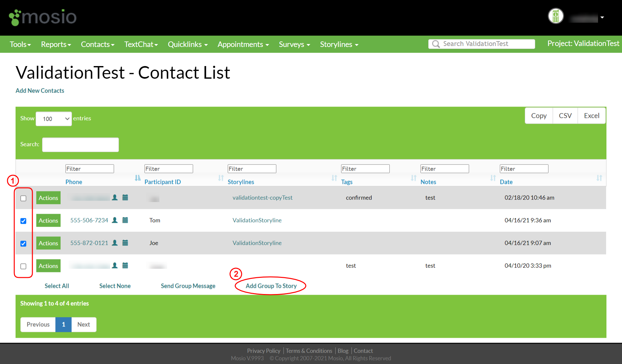Uncheck Joe's row checkbox
This screenshot has height=364, width=622.
[x=23, y=244]
